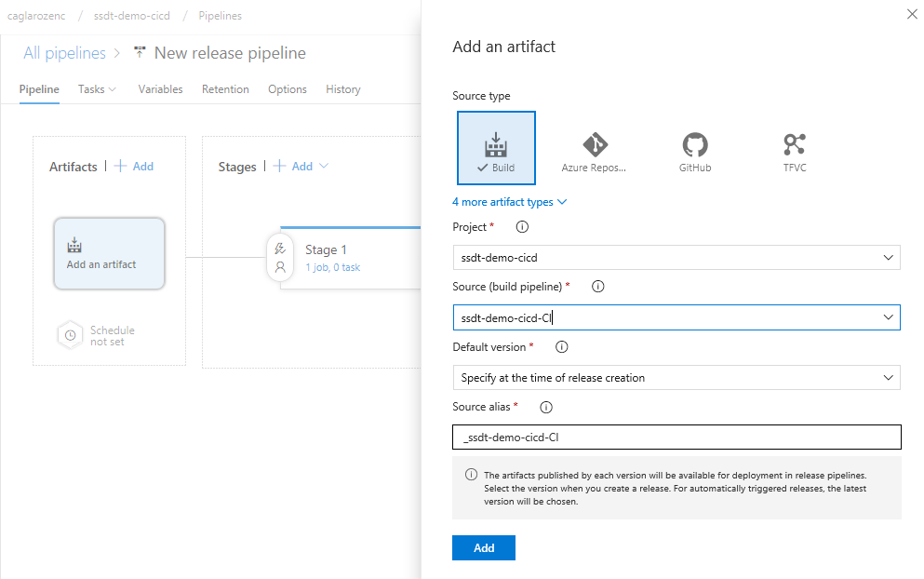Expand the Source build pipeline combo box
The width and height of the screenshot is (924, 579).
(890, 317)
